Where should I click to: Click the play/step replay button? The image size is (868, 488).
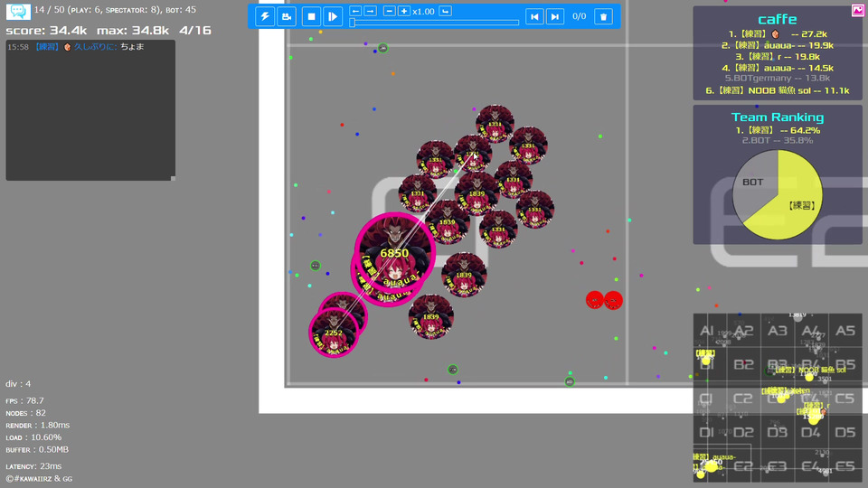pyautogui.click(x=332, y=16)
